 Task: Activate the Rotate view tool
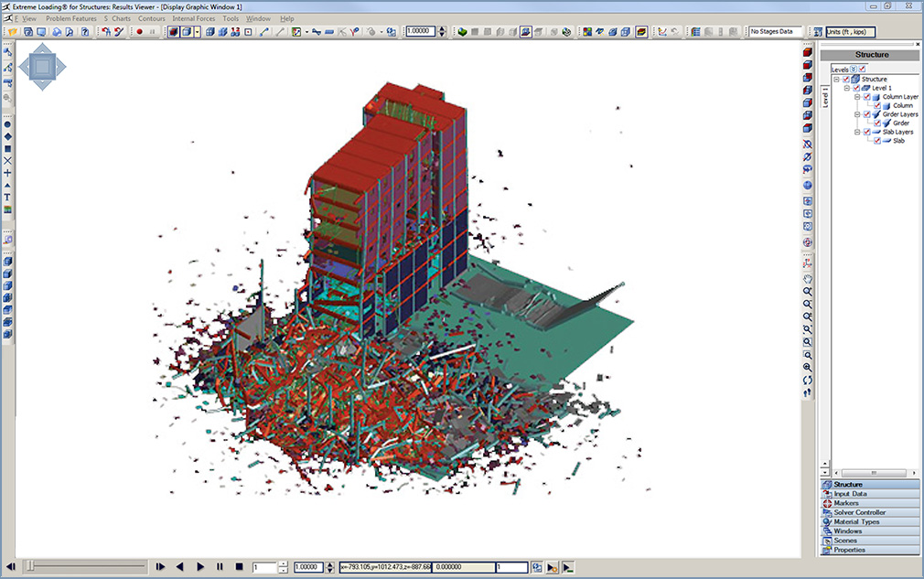click(x=810, y=379)
